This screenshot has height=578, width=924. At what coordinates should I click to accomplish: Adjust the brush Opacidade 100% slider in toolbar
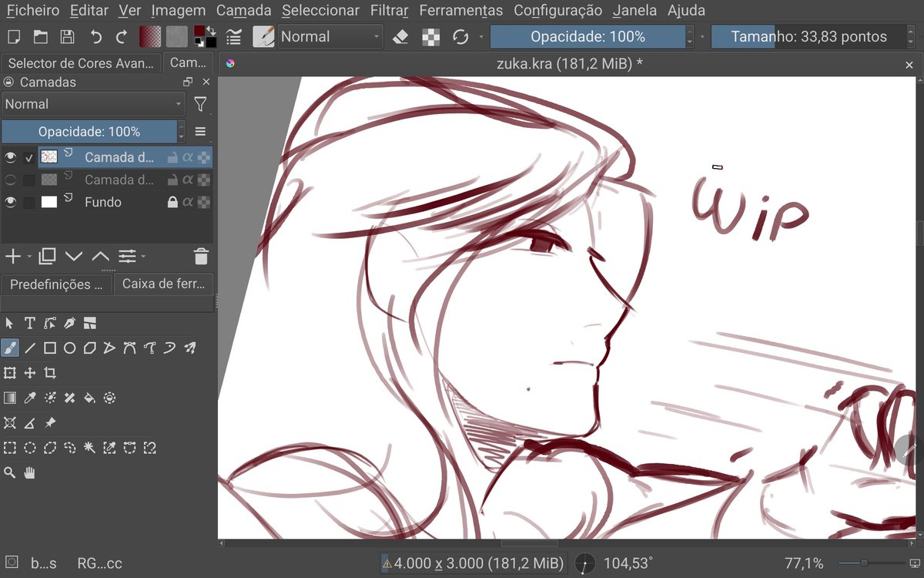588,36
